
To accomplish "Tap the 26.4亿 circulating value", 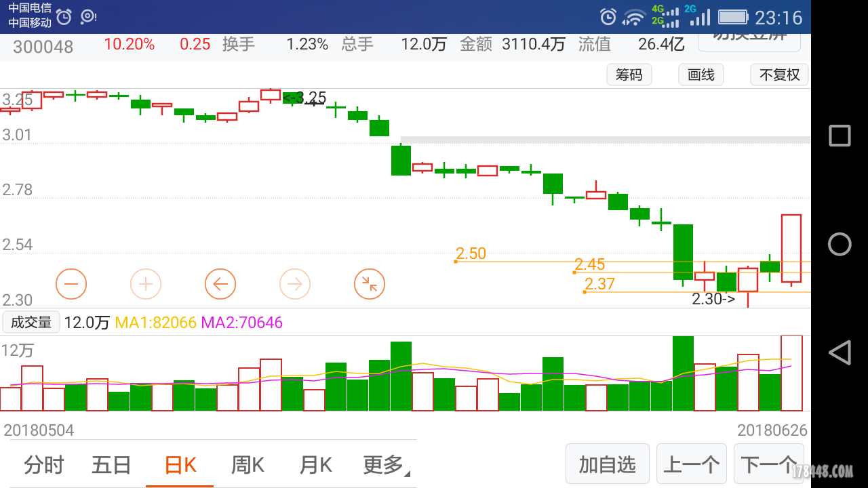I will pos(661,45).
